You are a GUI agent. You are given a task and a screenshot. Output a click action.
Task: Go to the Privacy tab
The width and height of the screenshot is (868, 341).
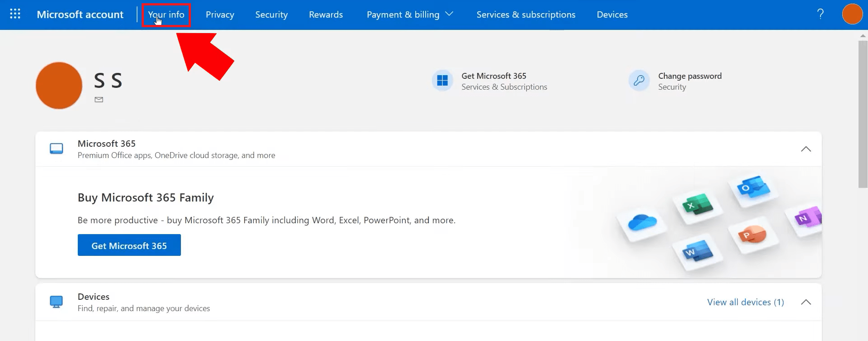[220, 15]
